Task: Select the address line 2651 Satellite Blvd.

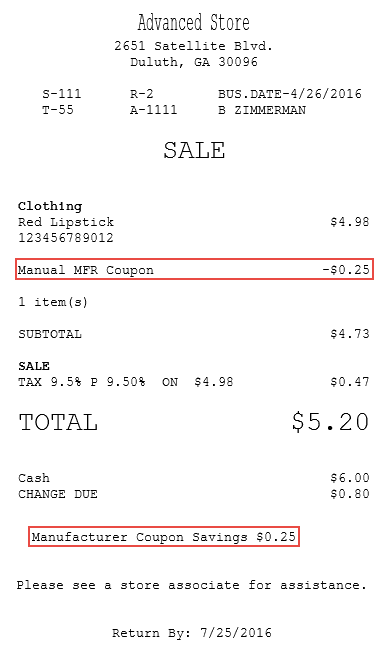Action: coord(193,46)
